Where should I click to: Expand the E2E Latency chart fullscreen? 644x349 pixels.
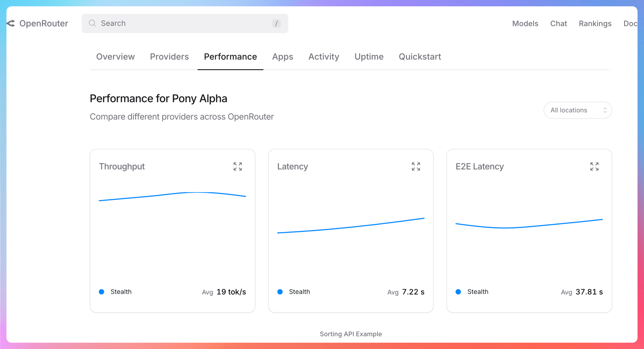pos(594,166)
